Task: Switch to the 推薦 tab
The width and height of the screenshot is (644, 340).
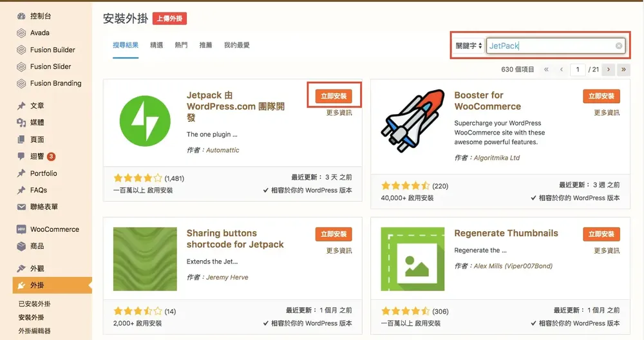Action: coord(206,45)
